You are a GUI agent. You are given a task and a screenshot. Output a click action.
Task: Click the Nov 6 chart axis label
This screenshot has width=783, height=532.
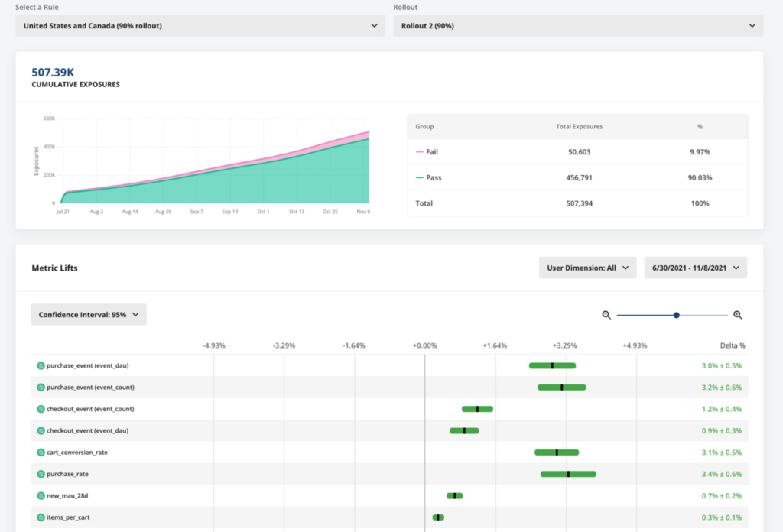tap(363, 212)
